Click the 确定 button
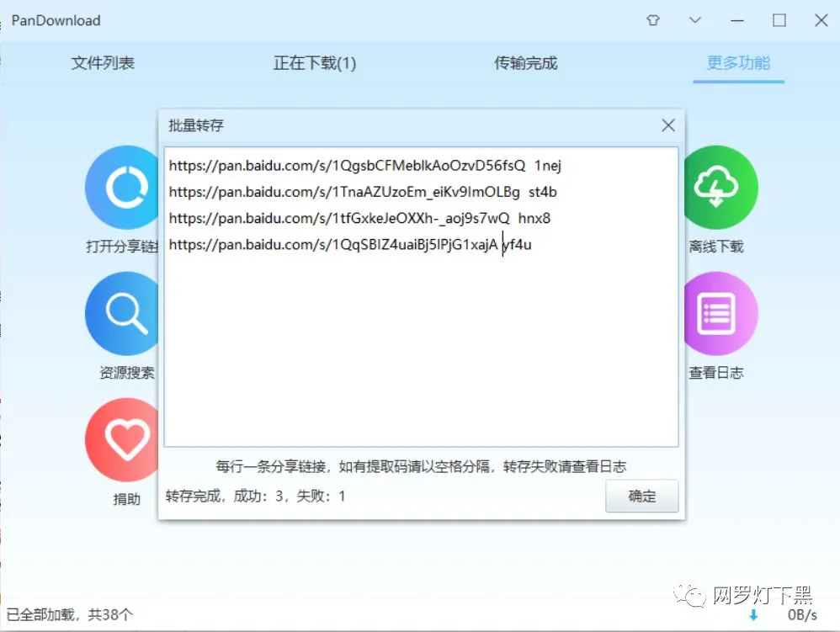Screen dimensions: 840x632 (642, 496)
